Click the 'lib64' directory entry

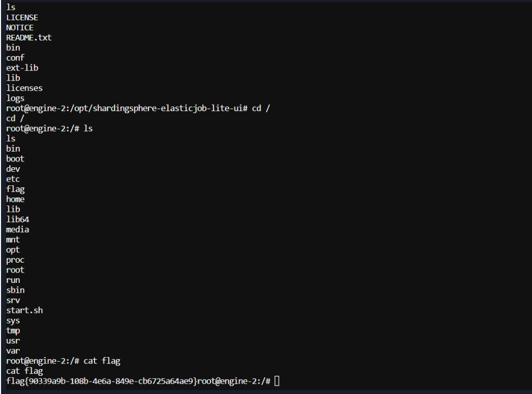[x=18, y=220]
